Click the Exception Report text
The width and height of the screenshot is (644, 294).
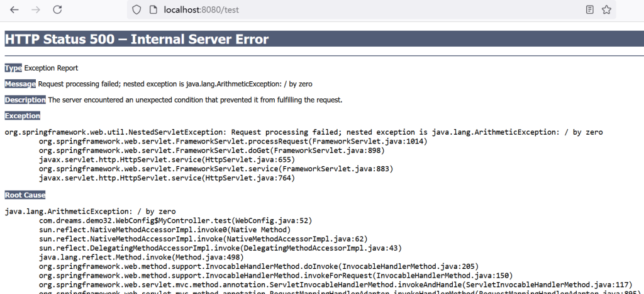52,68
